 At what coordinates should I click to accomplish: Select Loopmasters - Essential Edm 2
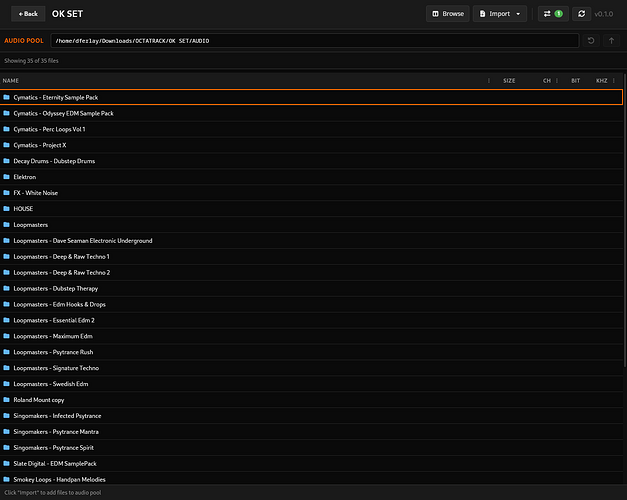(311, 320)
